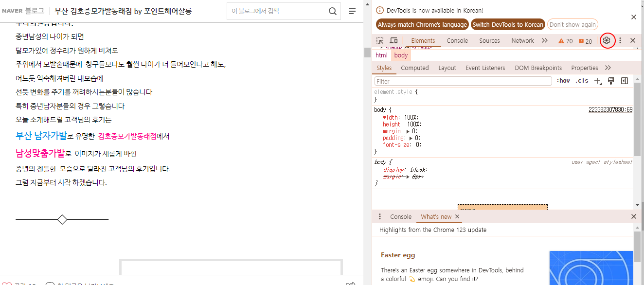Select the Event Listeners tab
The height and width of the screenshot is (285, 644).
tap(485, 68)
